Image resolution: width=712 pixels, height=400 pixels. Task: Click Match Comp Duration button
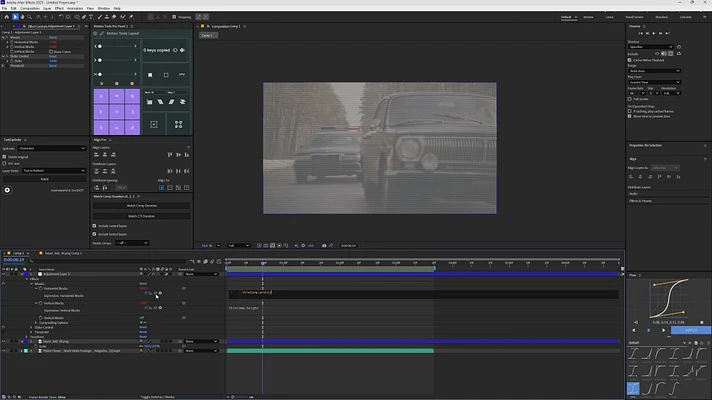tap(142, 206)
